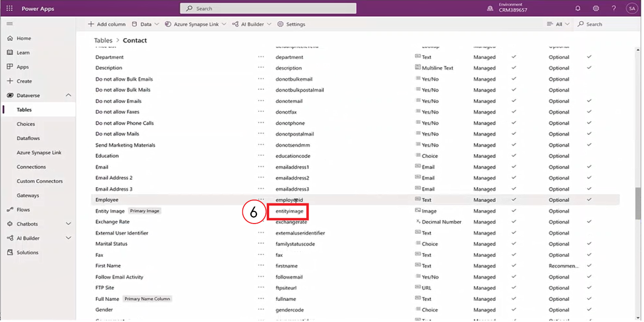Open the Data dropdown in toolbar
Viewport: 644px width, 322px height.
145,24
